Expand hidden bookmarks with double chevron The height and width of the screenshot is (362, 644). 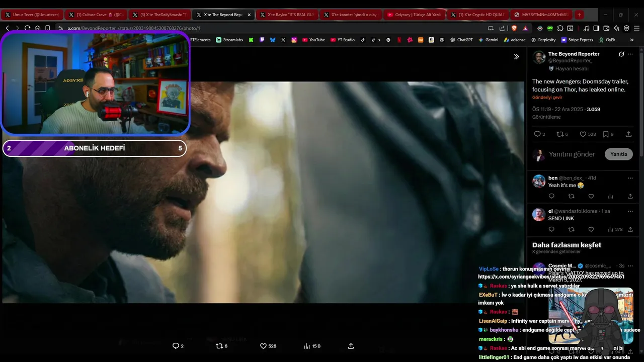632,40
